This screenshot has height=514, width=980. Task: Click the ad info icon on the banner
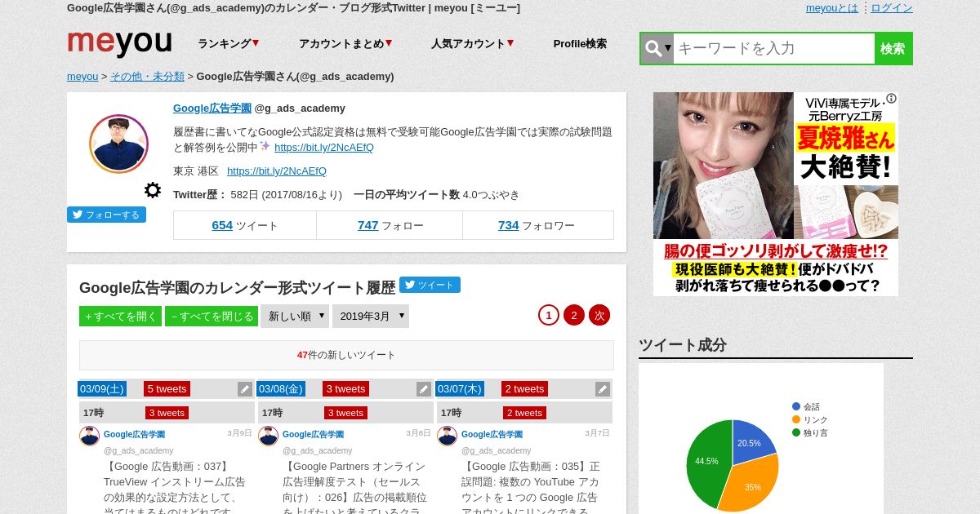tap(891, 99)
